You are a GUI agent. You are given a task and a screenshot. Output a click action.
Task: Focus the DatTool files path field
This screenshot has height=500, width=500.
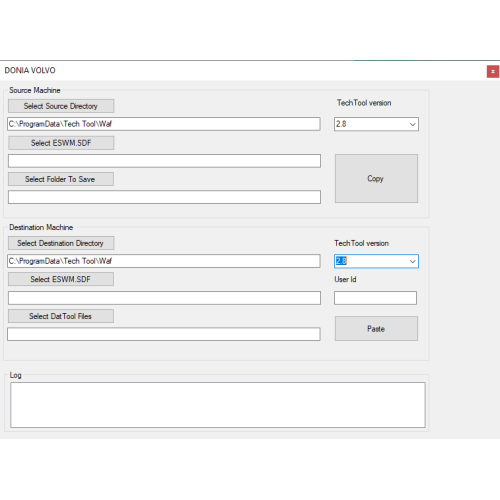(x=164, y=334)
